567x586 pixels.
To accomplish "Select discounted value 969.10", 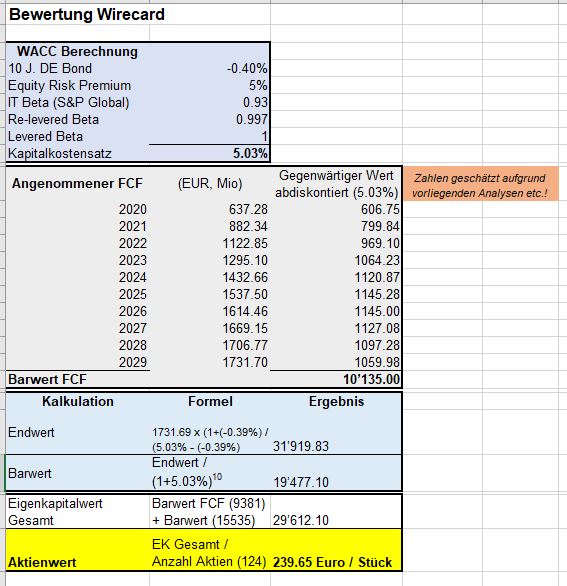I will pos(380,243).
